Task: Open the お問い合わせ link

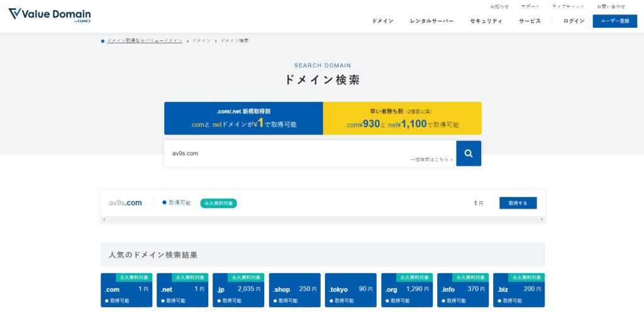Action: 611,6
